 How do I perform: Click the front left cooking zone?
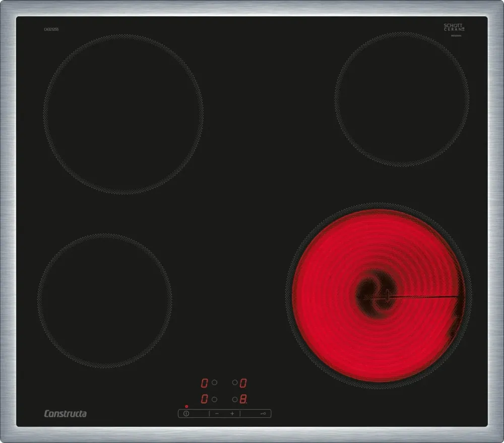[x=105, y=300]
